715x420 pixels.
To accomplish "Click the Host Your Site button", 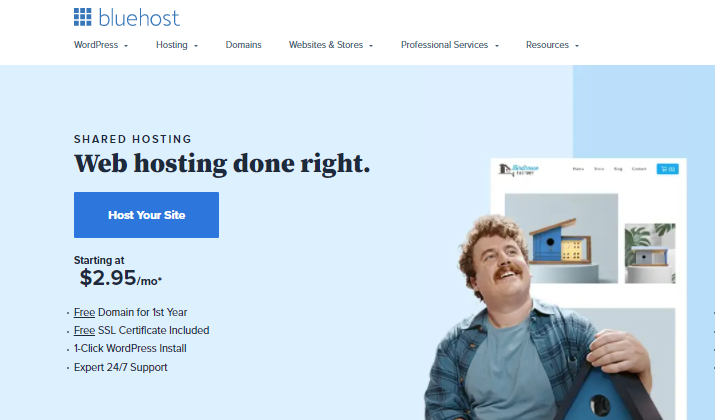I will tap(146, 215).
